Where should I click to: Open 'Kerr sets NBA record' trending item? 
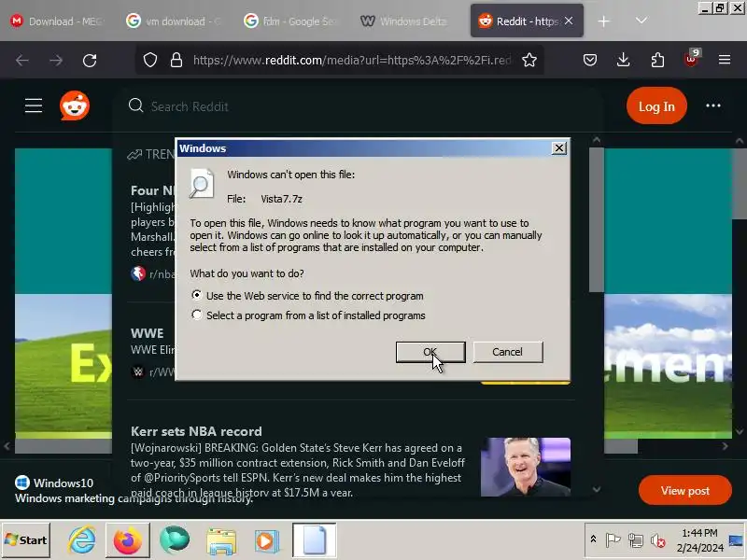click(x=196, y=431)
